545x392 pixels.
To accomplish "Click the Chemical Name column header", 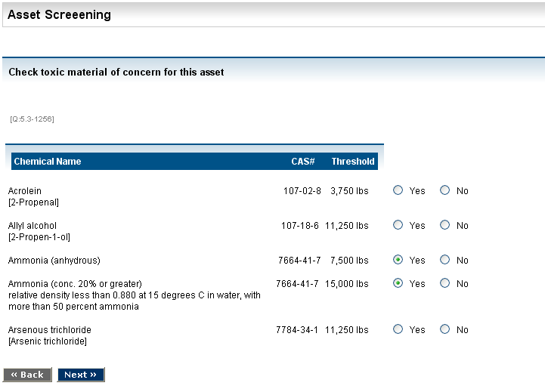I will point(48,162).
